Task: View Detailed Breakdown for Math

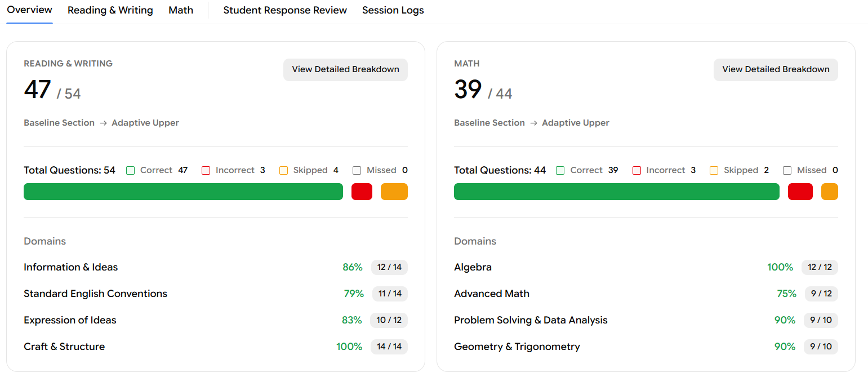Action: click(776, 69)
